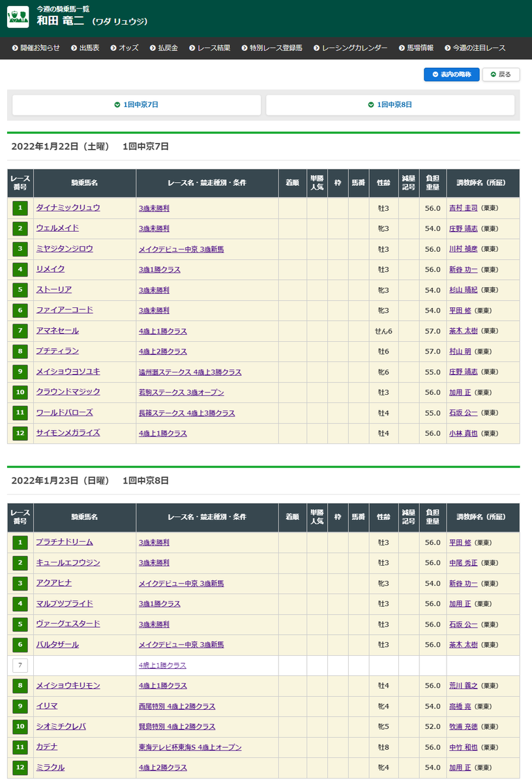Screen dimensions: 532x783
Task: Open the trainer link 中竹 和也
Action: (464, 747)
